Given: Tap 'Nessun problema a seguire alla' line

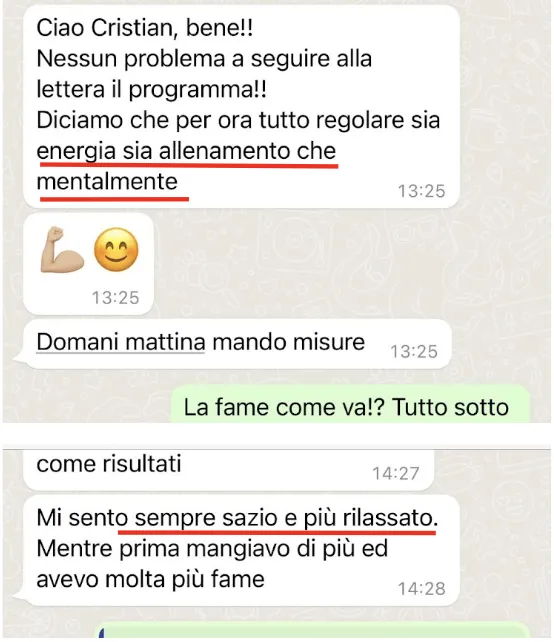Looking at the screenshot, I should click(x=204, y=59).
